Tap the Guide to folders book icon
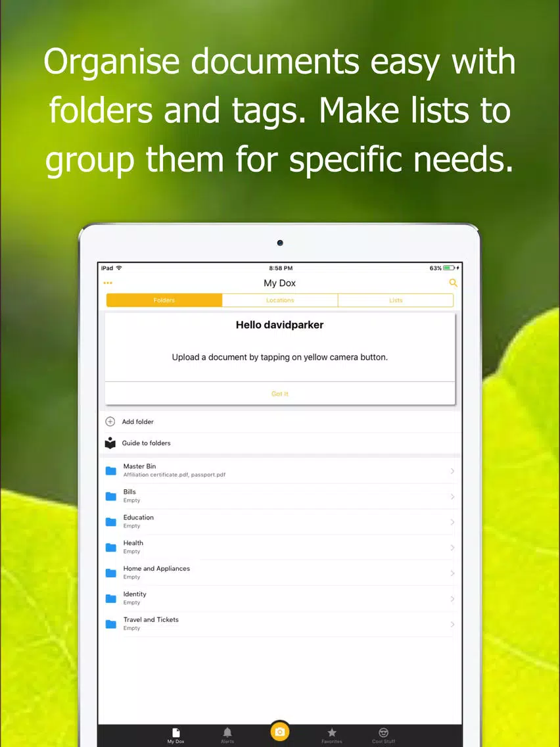560x747 pixels. (x=110, y=443)
